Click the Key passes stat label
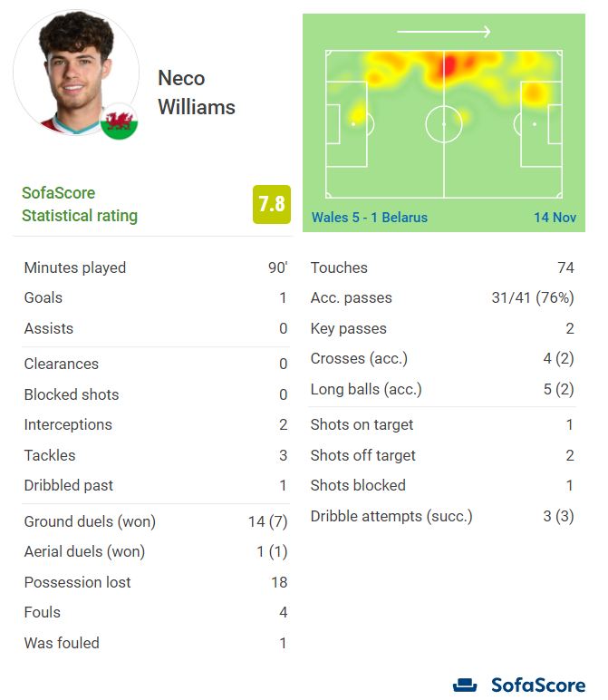608x700 pixels. pos(348,328)
